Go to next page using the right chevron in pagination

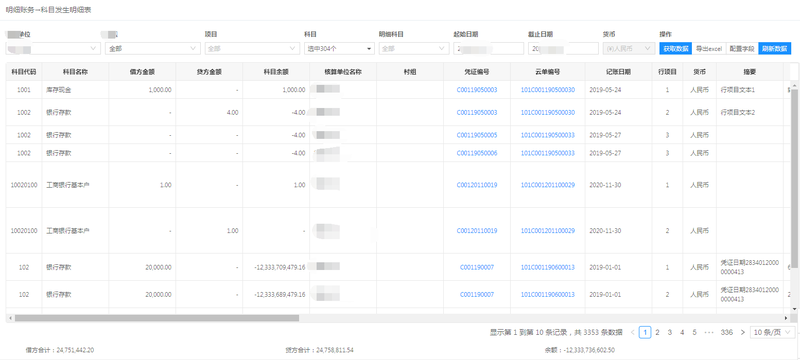tap(742, 332)
